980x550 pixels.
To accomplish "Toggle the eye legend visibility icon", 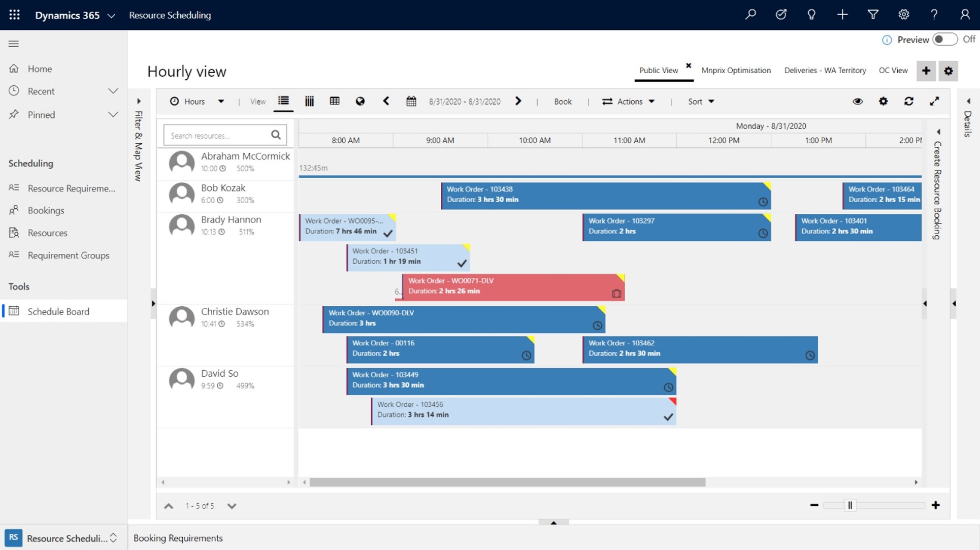I will click(x=858, y=101).
